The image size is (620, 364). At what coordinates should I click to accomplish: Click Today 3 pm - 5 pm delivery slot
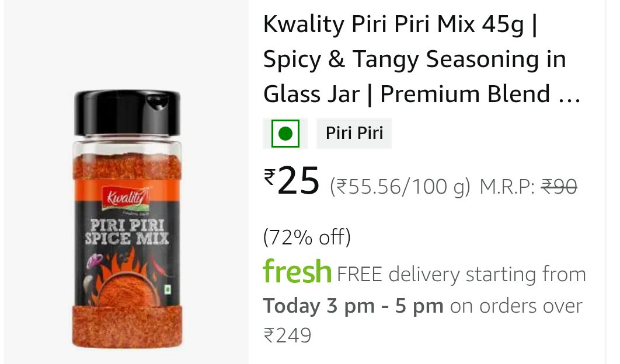point(353,306)
